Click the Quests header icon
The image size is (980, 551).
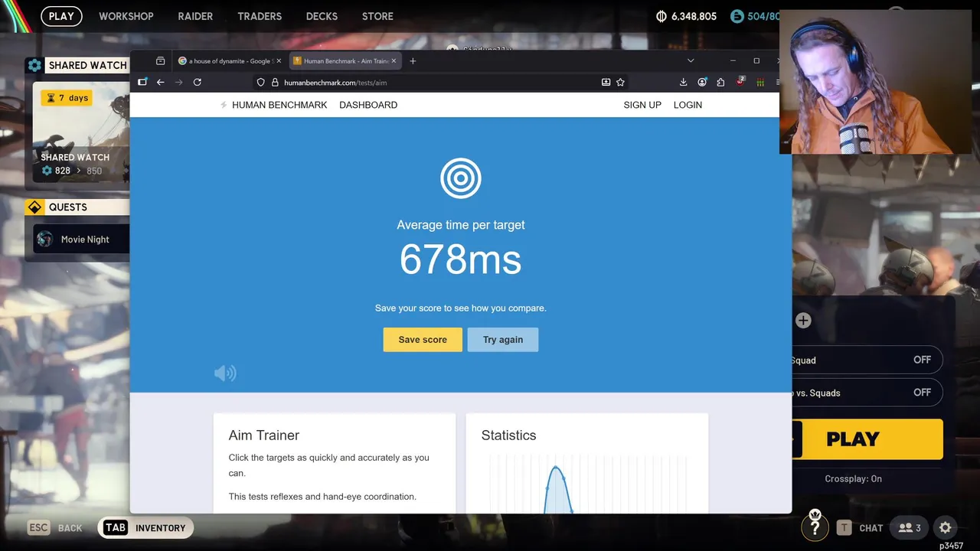34,207
